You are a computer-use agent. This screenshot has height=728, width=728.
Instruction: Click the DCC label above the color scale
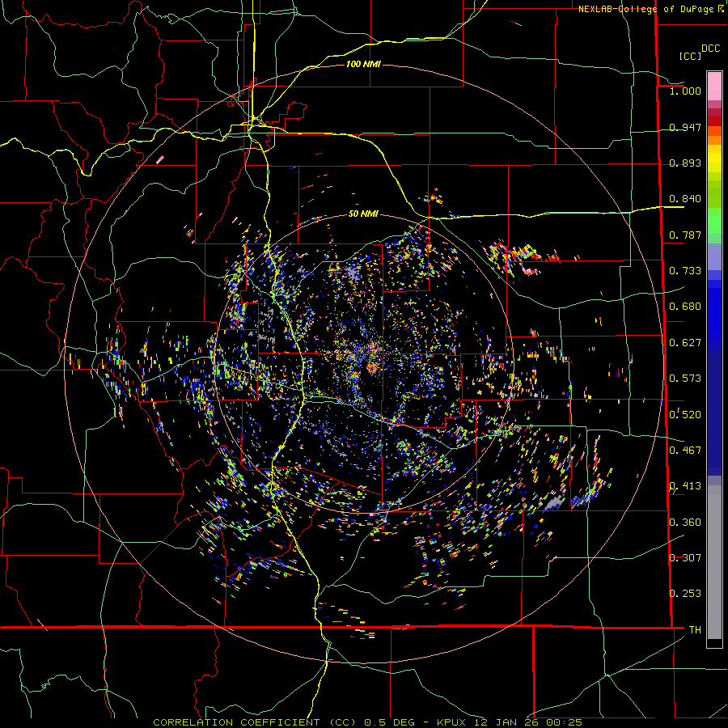[x=710, y=49]
